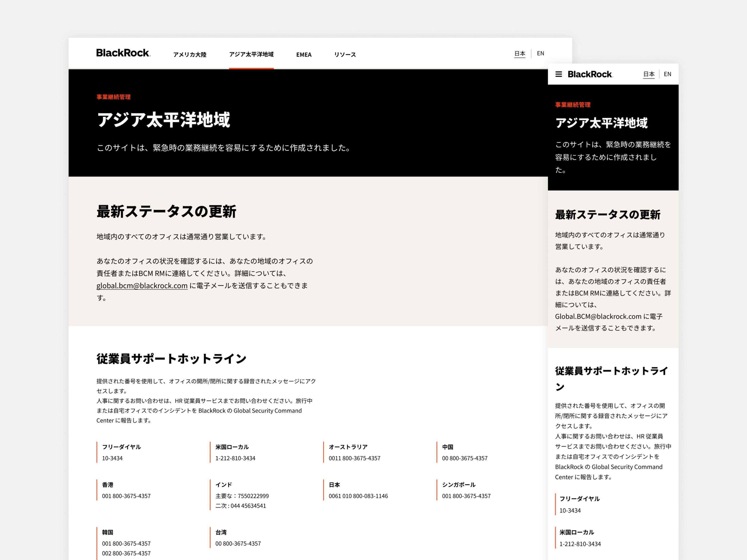Click シンガポール number 001 800-3675-4357
The image size is (747, 560).
click(x=466, y=496)
